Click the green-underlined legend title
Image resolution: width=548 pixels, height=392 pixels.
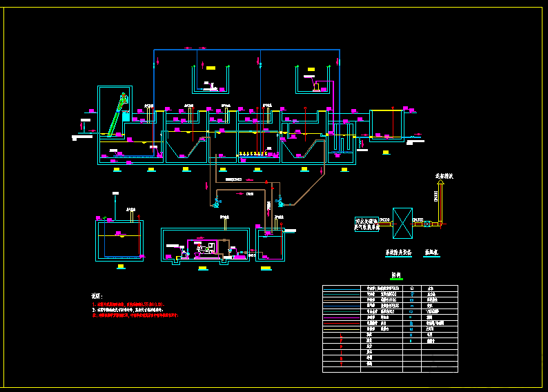[x=396, y=275]
